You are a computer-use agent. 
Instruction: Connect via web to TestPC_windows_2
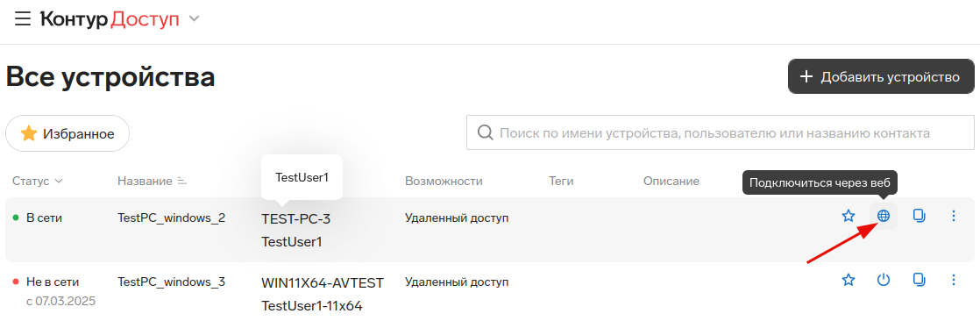(x=883, y=216)
